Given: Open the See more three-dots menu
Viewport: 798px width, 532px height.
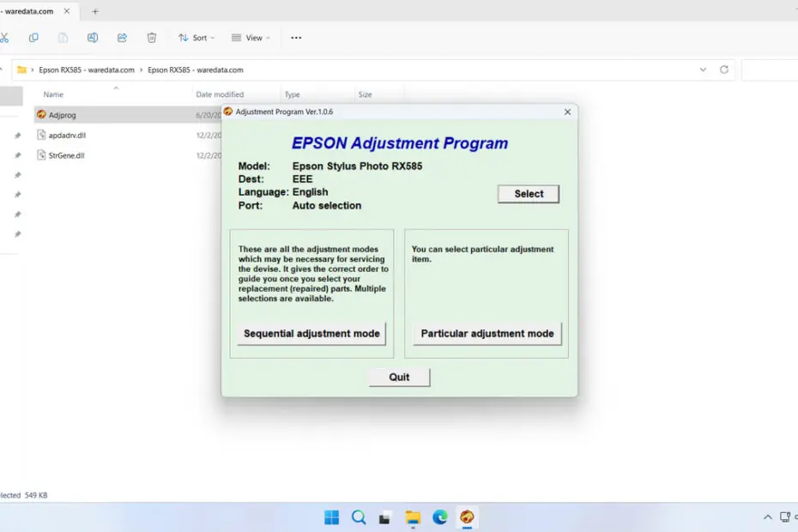Looking at the screenshot, I should [296, 38].
